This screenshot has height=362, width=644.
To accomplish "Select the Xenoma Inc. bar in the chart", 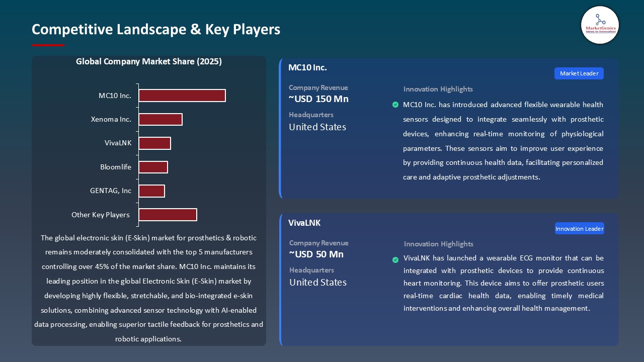I will coord(160,119).
